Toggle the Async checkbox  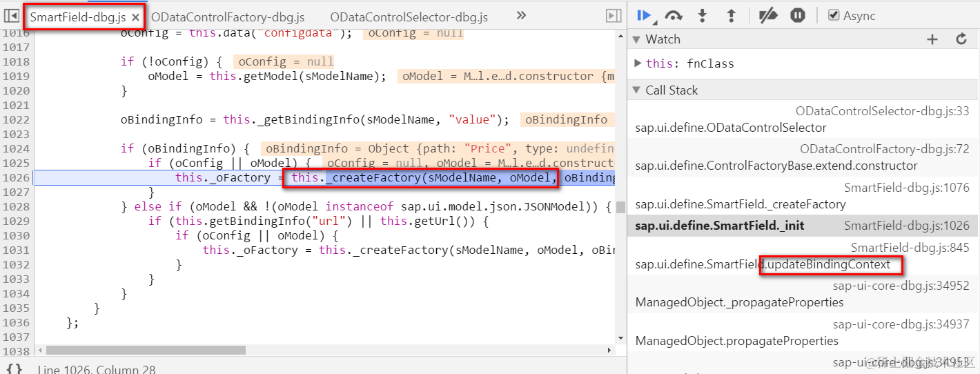tap(834, 15)
